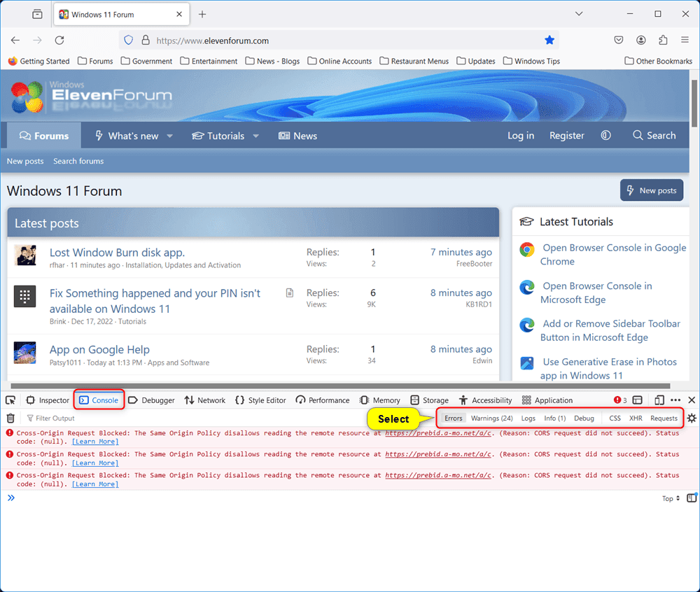700x592 pixels.
Task: Toggle the Debug console filter
Action: coord(584,418)
